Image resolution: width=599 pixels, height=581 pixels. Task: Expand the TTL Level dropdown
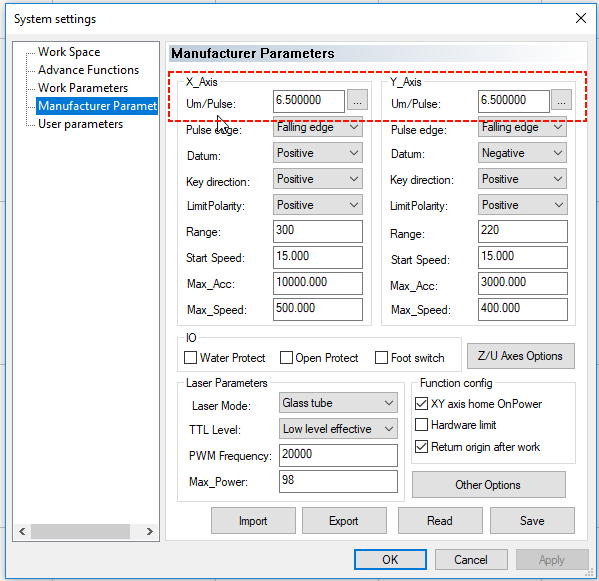[338, 429]
